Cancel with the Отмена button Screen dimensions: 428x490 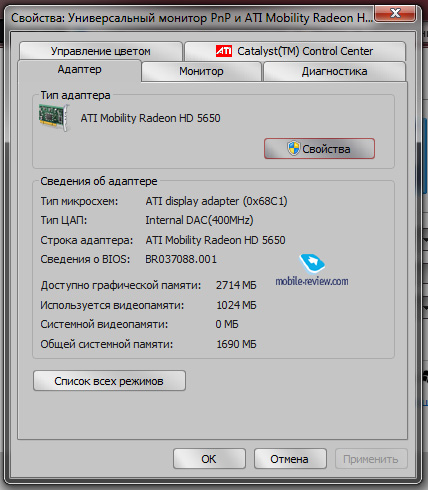point(290,459)
